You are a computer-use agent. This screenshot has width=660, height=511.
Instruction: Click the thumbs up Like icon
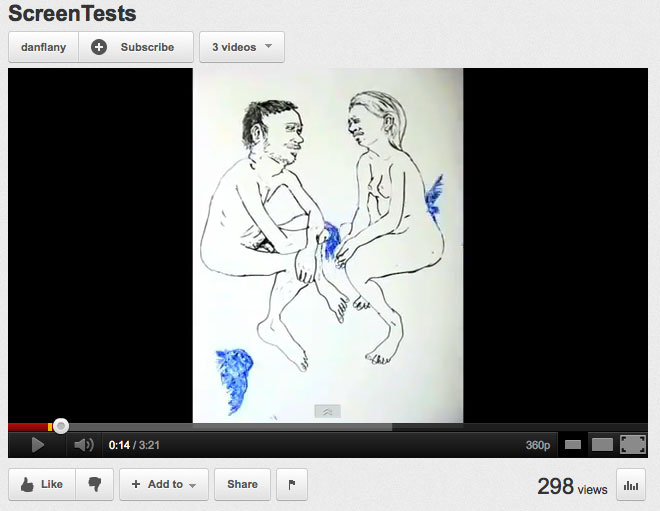27,484
